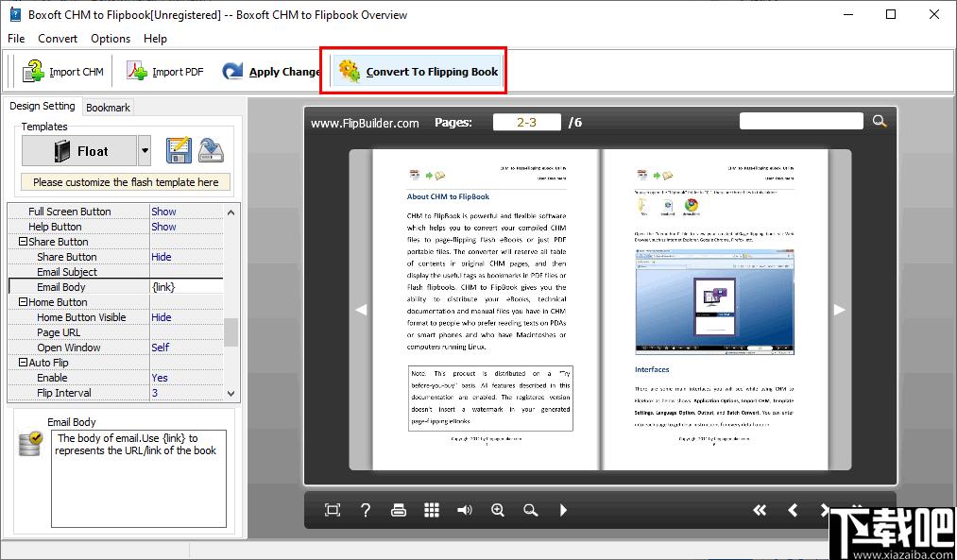Click the left flipbook page About CHM to FlipBook
Image resolution: width=957 pixels, height=560 pixels.
(x=486, y=310)
